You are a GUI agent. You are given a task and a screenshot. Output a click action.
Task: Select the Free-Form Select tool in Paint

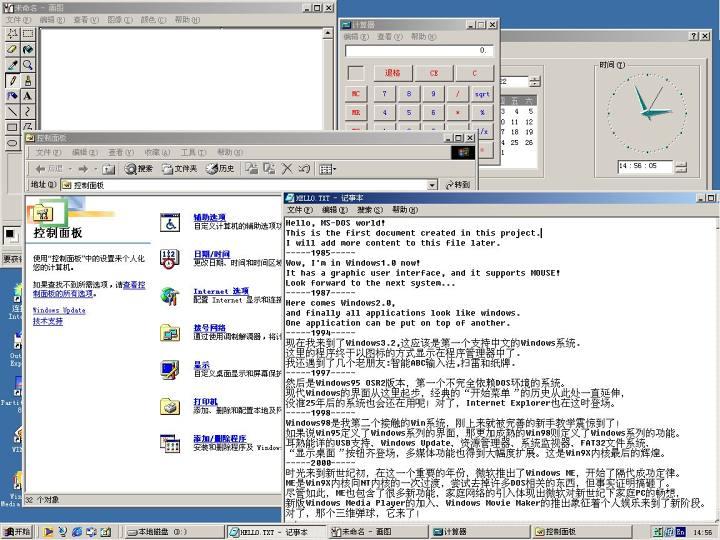(x=12, y=34)
